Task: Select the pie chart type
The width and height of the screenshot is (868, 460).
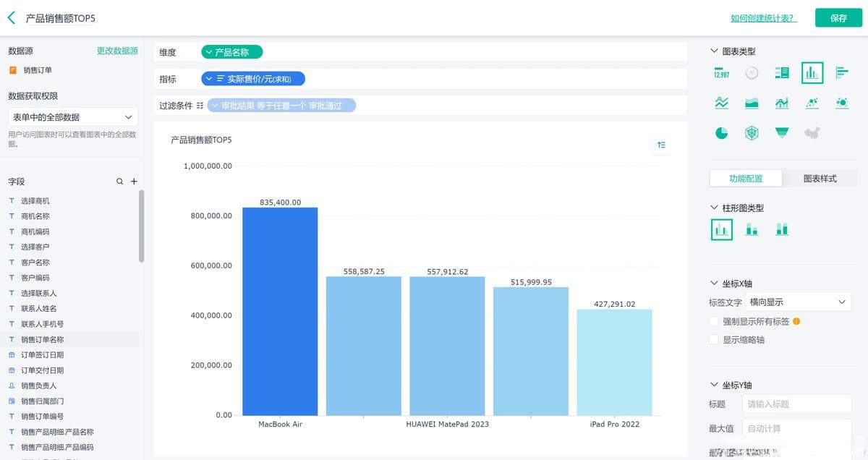Action: (721, 133)
